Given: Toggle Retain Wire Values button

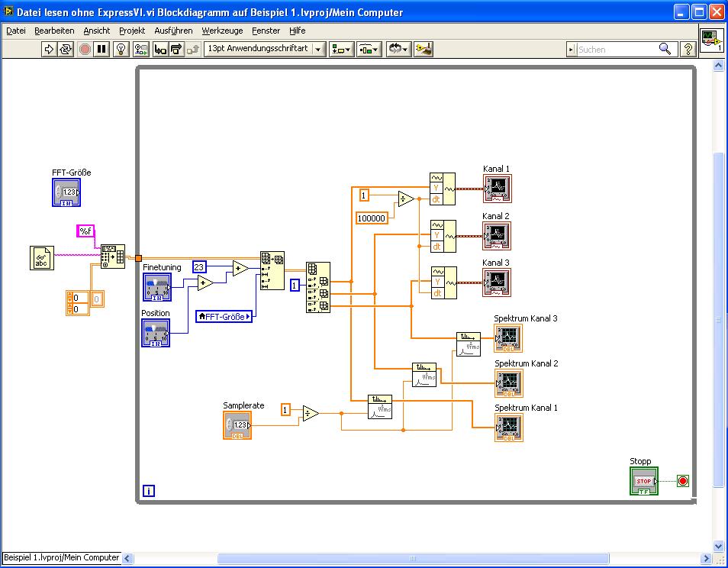Looking at the screenshot, I should [140, 49].
